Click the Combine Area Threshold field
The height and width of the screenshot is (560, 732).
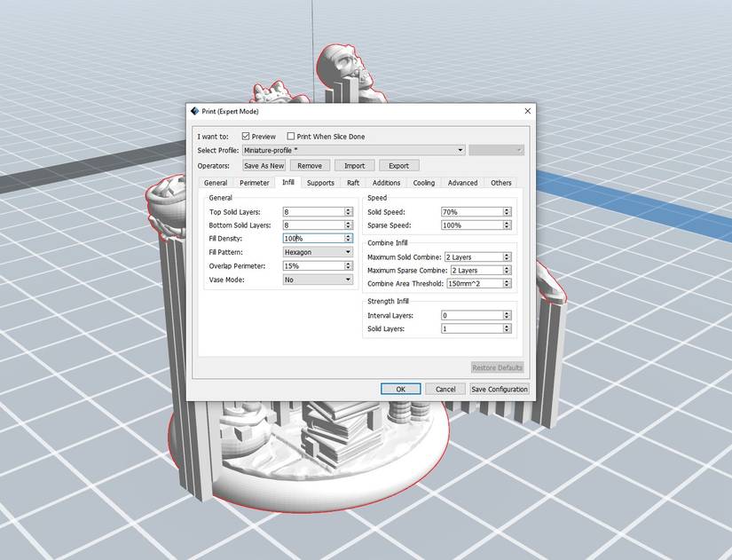coord(476,283)
